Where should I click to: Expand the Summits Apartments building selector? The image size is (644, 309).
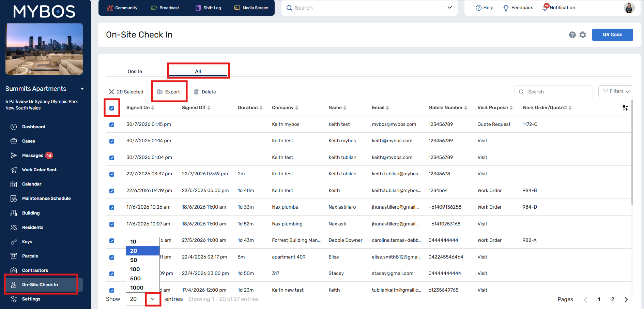82,89
